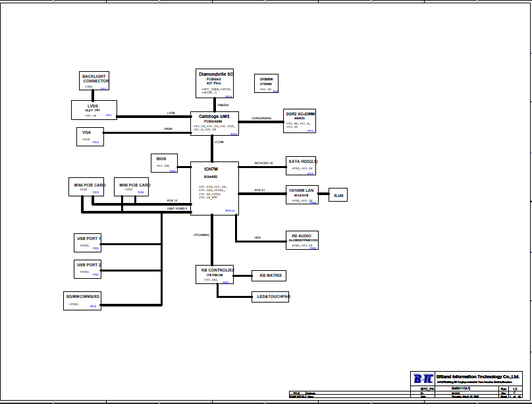This screenshot has height=404, width=532.
Task: Click the CK505M clock generator label
Action: [x=266, y=79]
